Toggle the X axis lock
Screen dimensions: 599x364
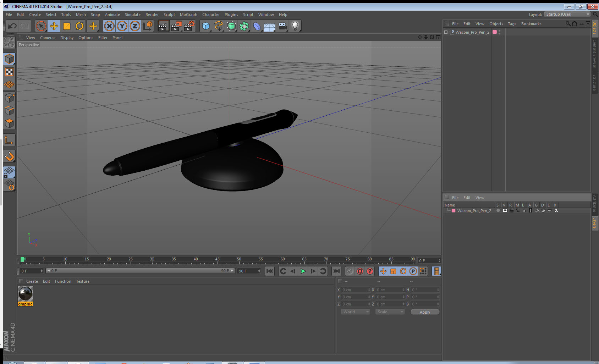109,26
